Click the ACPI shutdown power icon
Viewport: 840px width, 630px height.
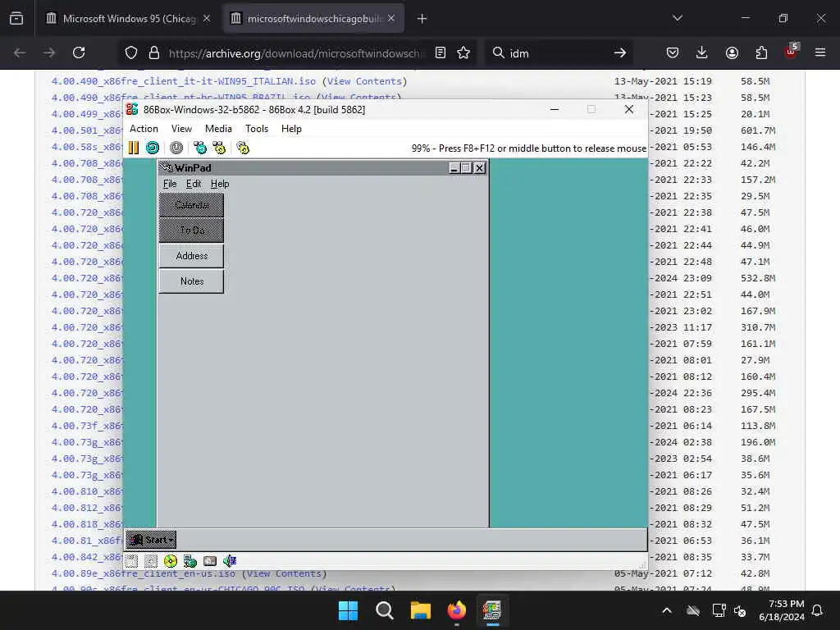pos(176,148)
